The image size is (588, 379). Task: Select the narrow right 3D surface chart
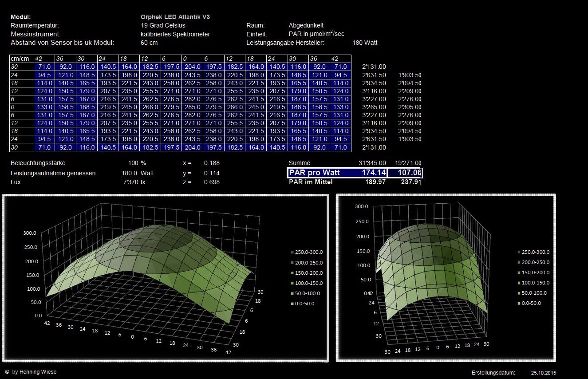tap(446, 278)
